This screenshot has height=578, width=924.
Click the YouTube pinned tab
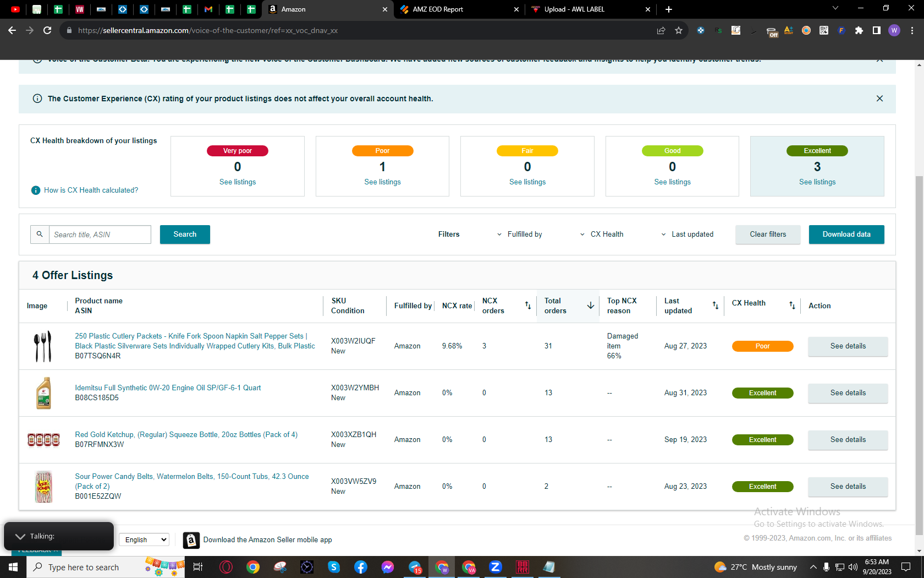point(15,9)
